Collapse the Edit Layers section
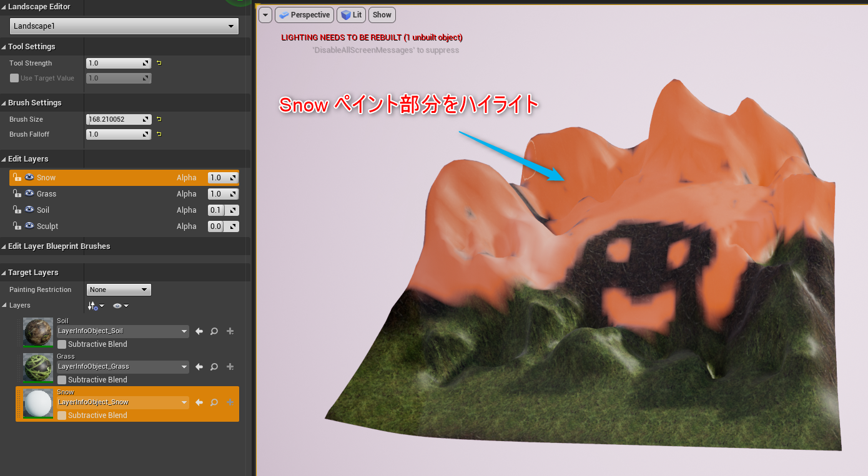868x476 pixels. 4,159
